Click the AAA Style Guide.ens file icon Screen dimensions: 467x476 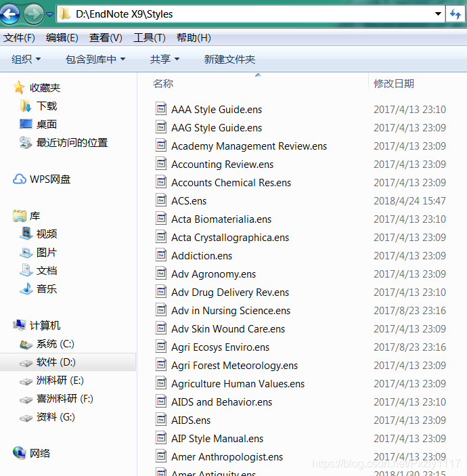click(x=161, y=108)
